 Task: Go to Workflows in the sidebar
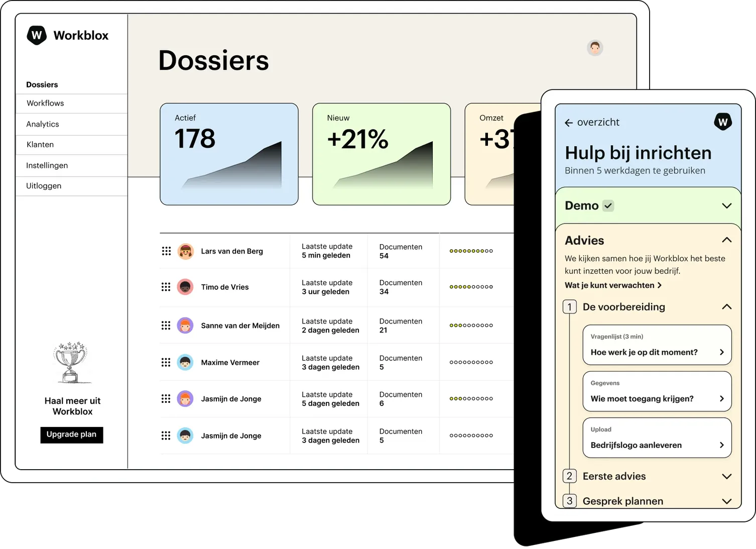click(x=45, y=103)
